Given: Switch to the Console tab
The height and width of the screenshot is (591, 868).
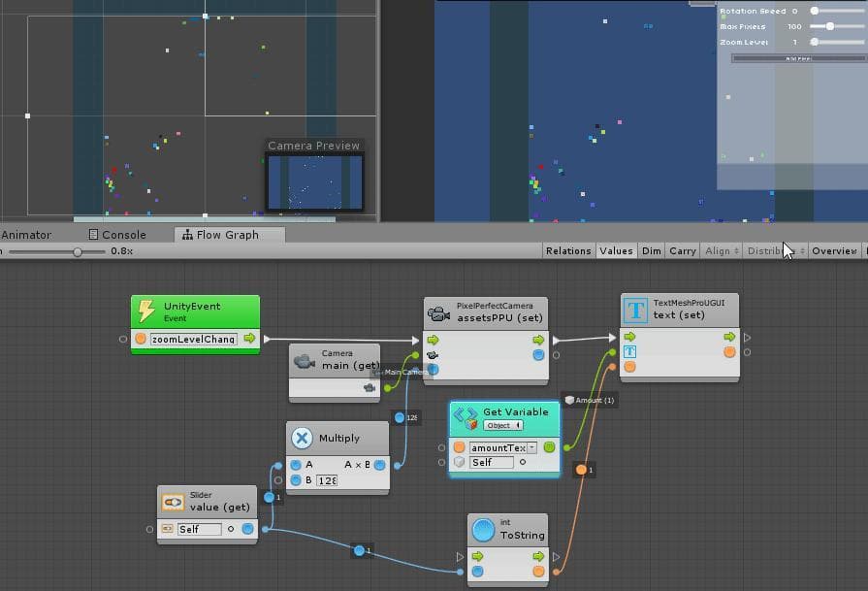Looking at the screenshot, I should [117, 235].
